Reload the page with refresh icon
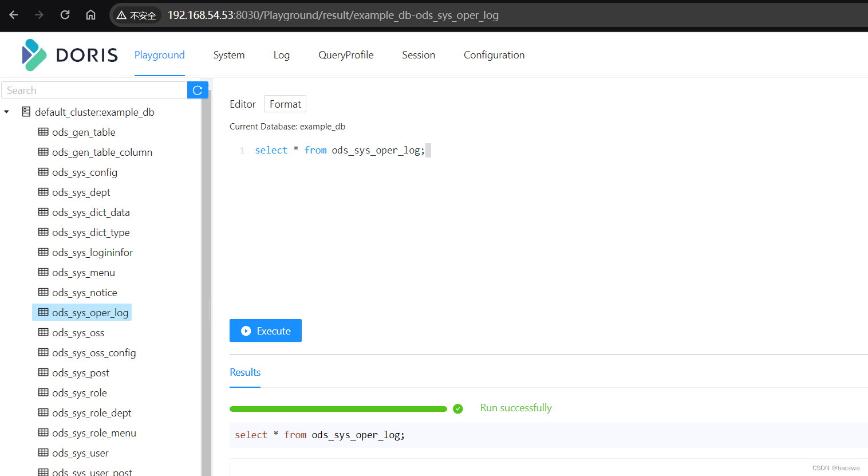Viewport: 868px width, 476px height. click(65, 15)
